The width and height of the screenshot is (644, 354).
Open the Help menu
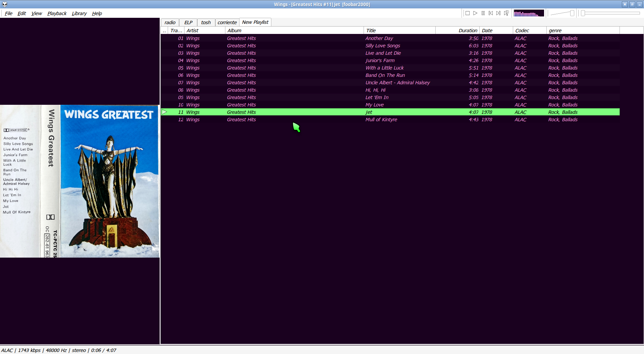(x=97, y=13)
